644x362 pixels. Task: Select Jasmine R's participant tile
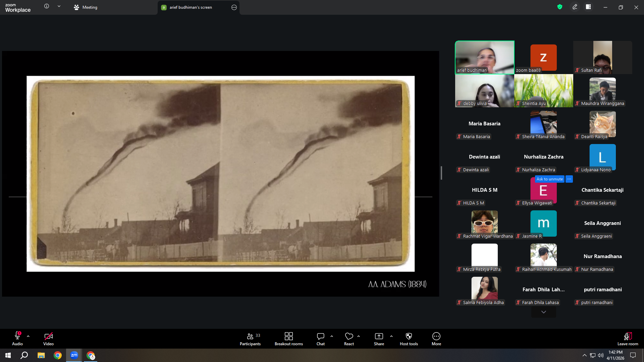544,223
